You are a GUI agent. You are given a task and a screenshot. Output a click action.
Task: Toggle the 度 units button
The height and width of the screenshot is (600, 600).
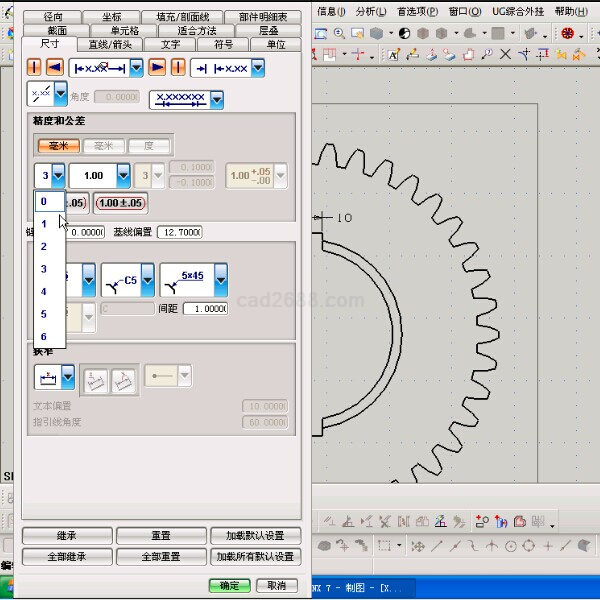click(x=148, y=146)
